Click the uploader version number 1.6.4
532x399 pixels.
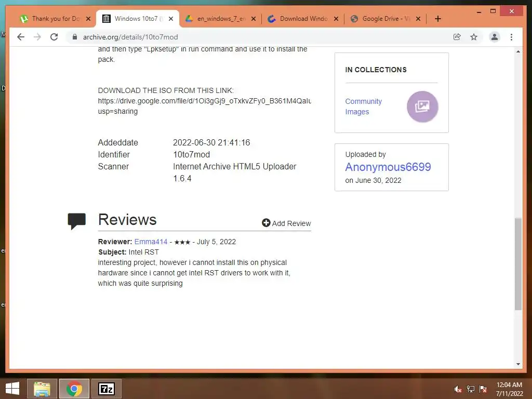182,179
